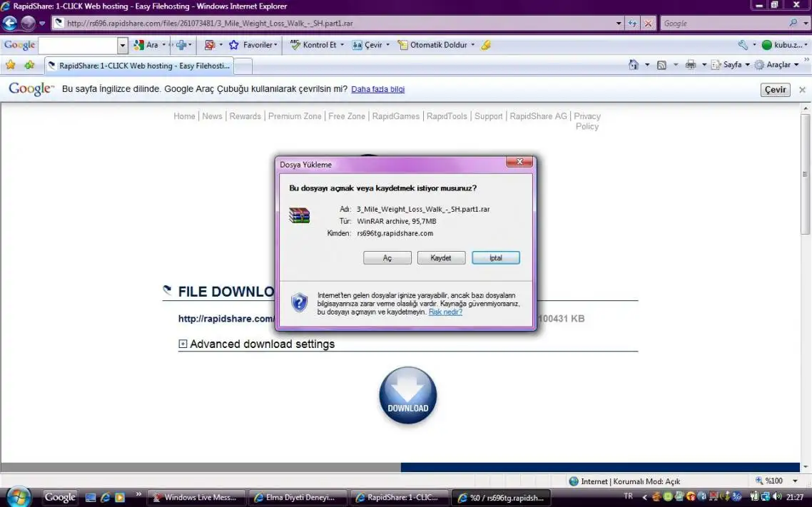812x507 pixels.
Task: Expand hidden Quick Launch items chevron
Action: tap(138, 495)
